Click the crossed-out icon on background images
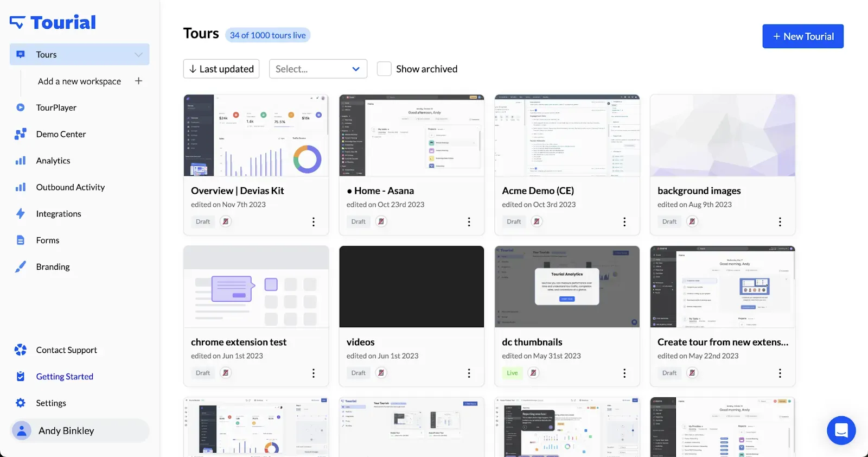Image resolution: width=868 pixels, height=457 pixels. (x=692, y=221)
